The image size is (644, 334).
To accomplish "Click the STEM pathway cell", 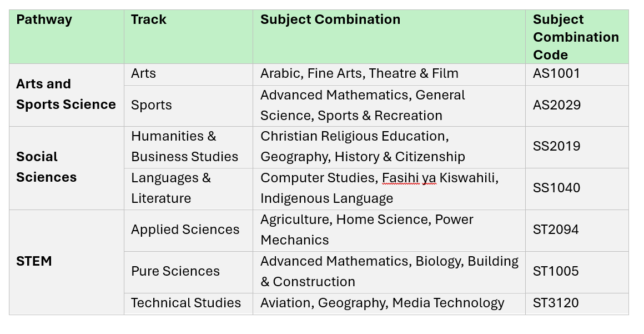I will pos(67,262).
